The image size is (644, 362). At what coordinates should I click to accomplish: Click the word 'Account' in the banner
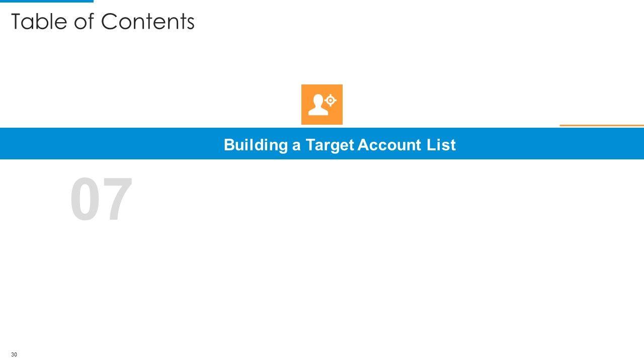tap(387, 145)
